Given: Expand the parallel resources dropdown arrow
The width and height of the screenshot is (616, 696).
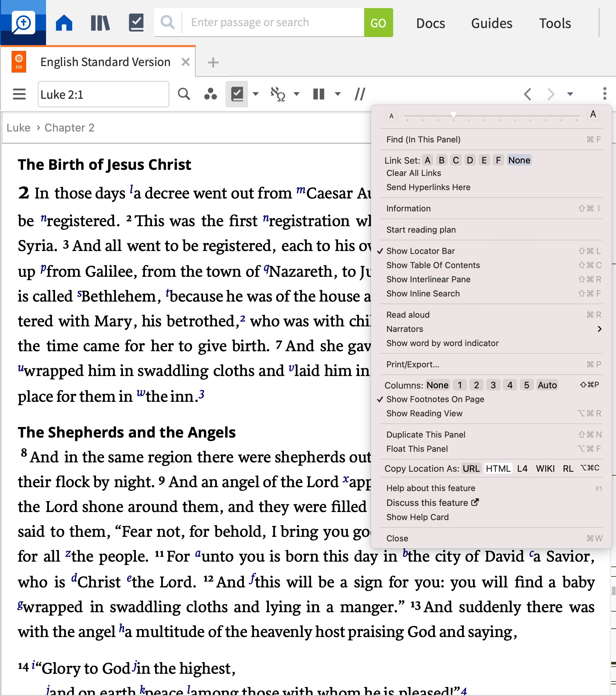Looking at the screenshot, I should (x=337, y=94).
